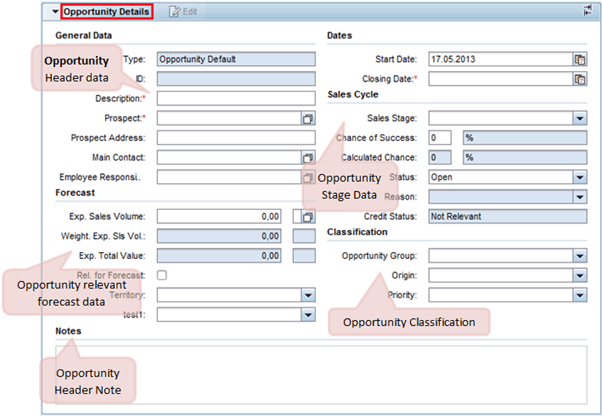Open the Prospect field value help
The image size is (602, 416).
tap(308, 118)
